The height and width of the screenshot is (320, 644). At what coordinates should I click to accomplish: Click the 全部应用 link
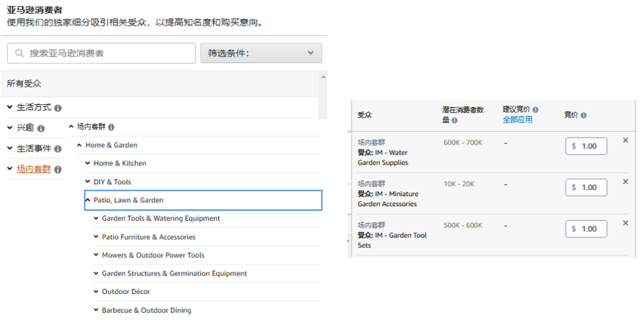(518, 119)
